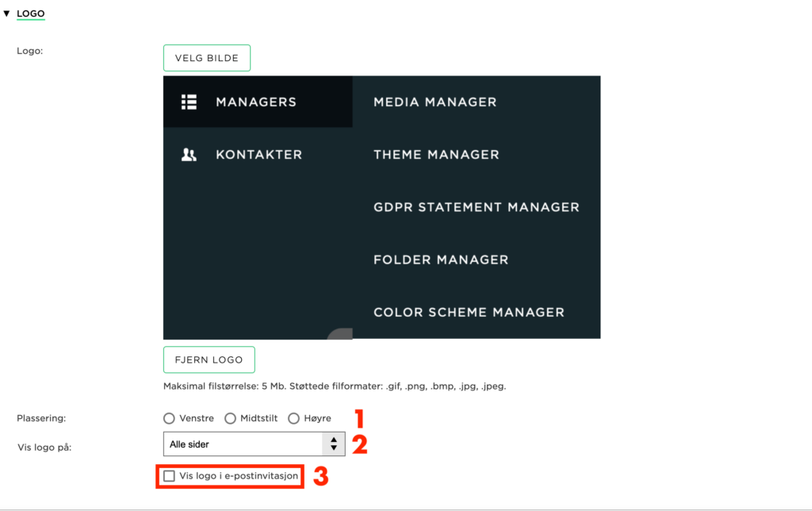This screenshot has height=511, width=812.
Task: Select GDPR STATEMENT MANAGER entry
Action: tap(477, 207)
